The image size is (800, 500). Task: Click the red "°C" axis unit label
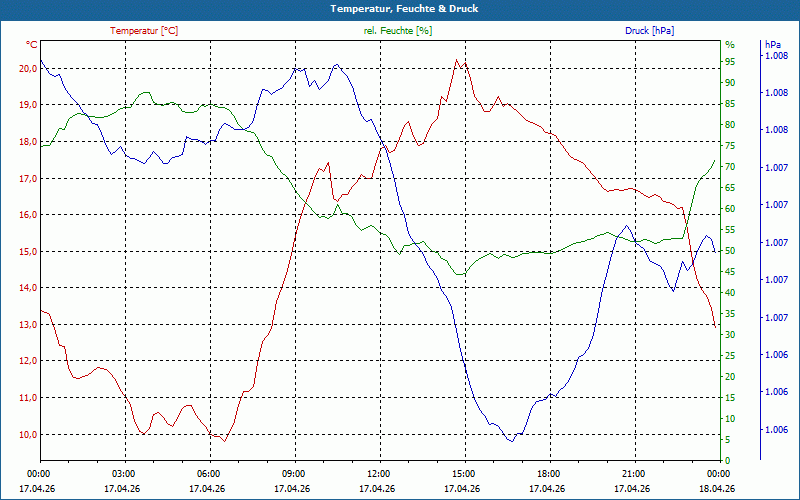pyautogui.click(x=32, y=45)
